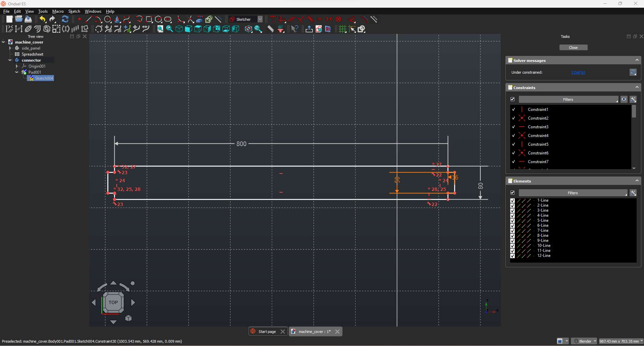The image size is (644, 346).
Task: Collapse the Pad001 tree node
Action: click(17, 72)
